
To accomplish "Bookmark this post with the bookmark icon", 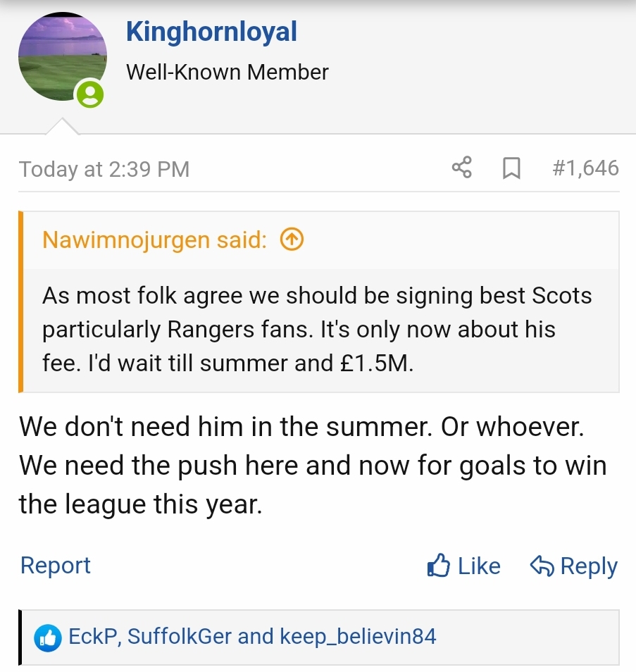I will point(511,168).
